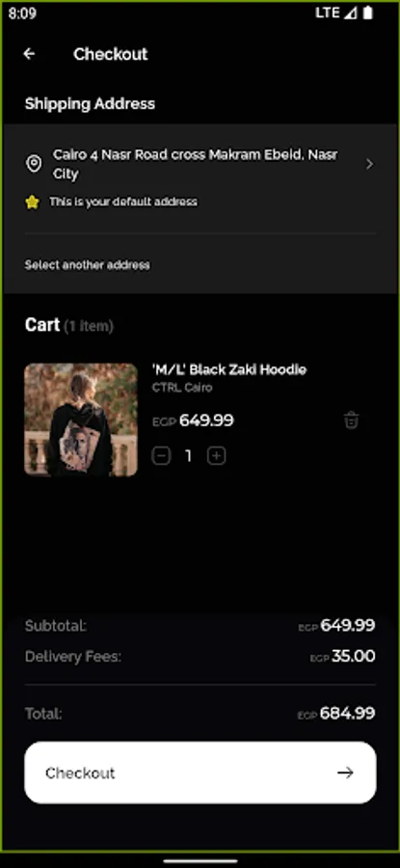Decrease item quantity with minus button
Image resolution: width=400 pixels, height=868 pixels.
[161, 456]
